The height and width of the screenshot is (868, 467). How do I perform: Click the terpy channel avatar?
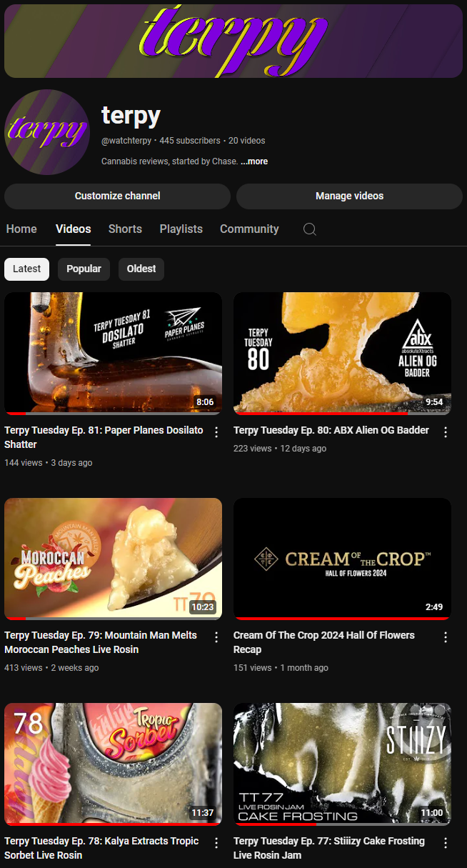47,132
